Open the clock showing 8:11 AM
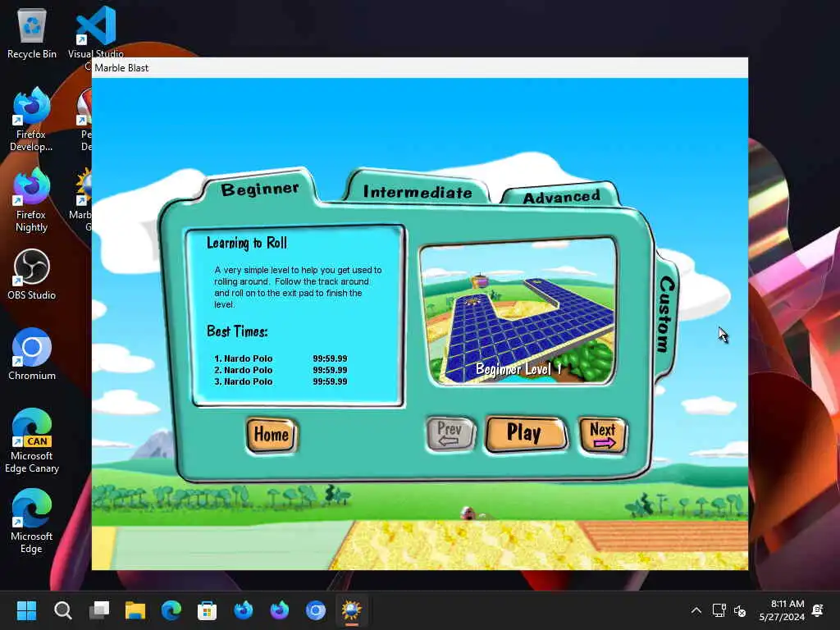The width and height of the screenshot is (840, 630). (x=782, y=610)
